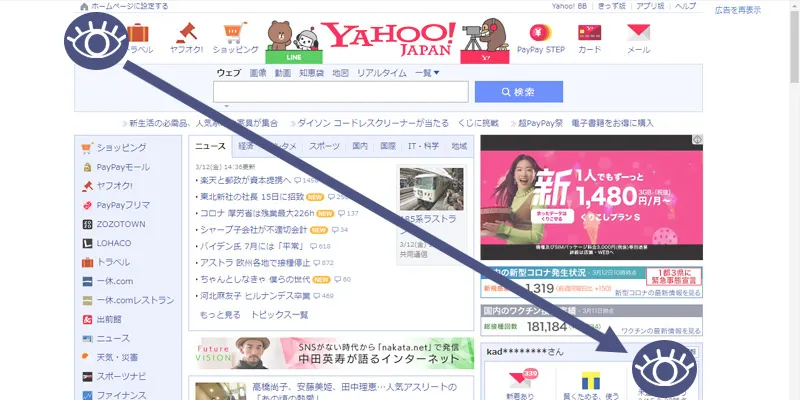Click the ショッピング cart icon in header

[235, 34]
